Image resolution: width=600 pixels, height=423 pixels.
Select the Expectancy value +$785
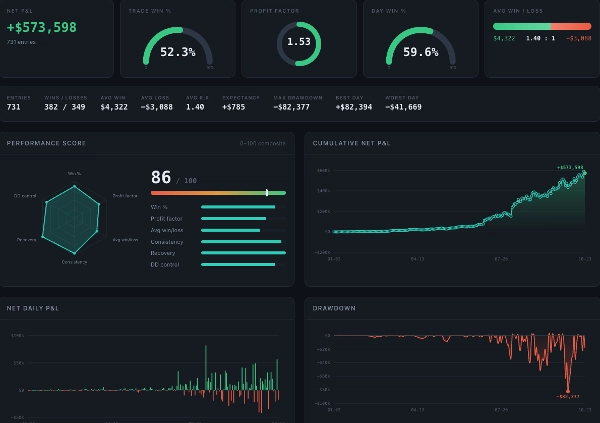point(233,107)
